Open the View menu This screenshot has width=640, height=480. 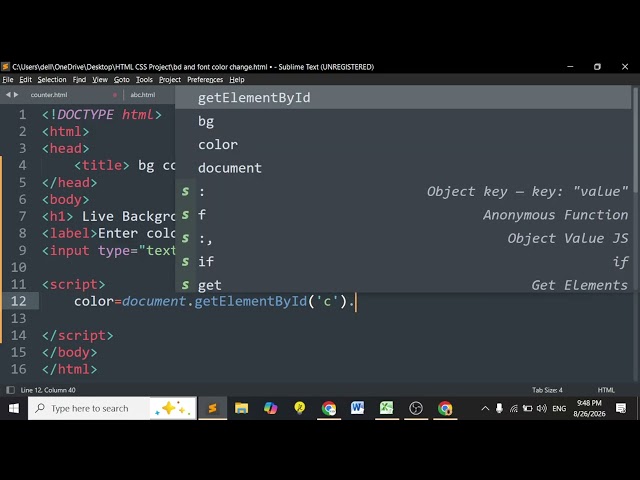(100, 80)
